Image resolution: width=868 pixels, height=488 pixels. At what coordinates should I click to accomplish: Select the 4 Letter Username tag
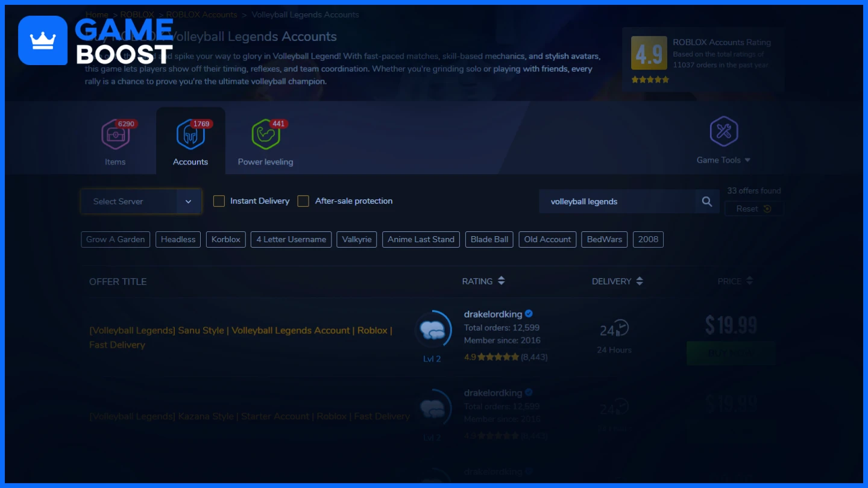tap(291, 239)
